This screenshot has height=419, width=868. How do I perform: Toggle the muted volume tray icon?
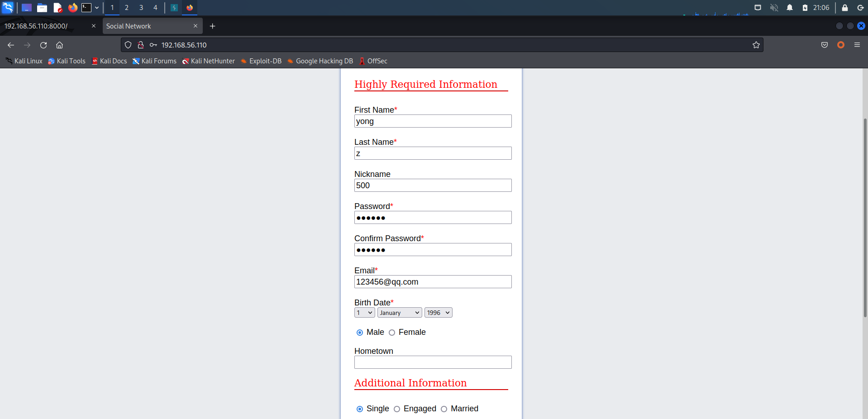(774, 8)
